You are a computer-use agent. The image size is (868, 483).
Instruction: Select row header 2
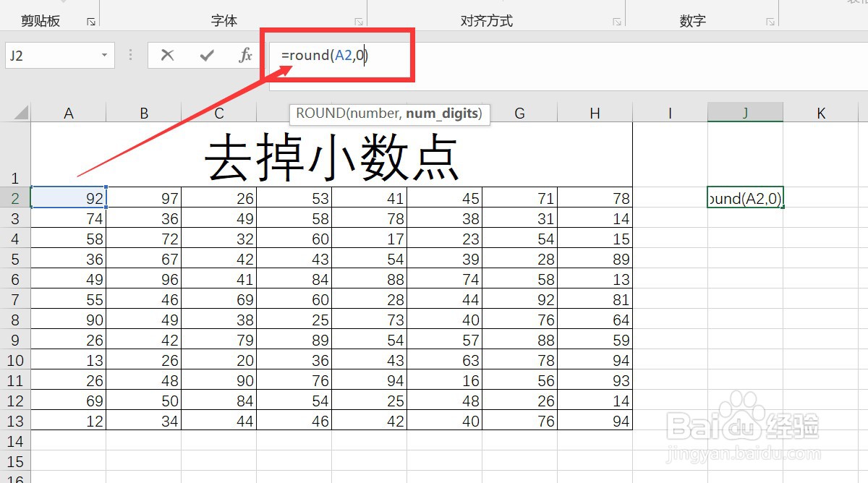tap(15, 198)
